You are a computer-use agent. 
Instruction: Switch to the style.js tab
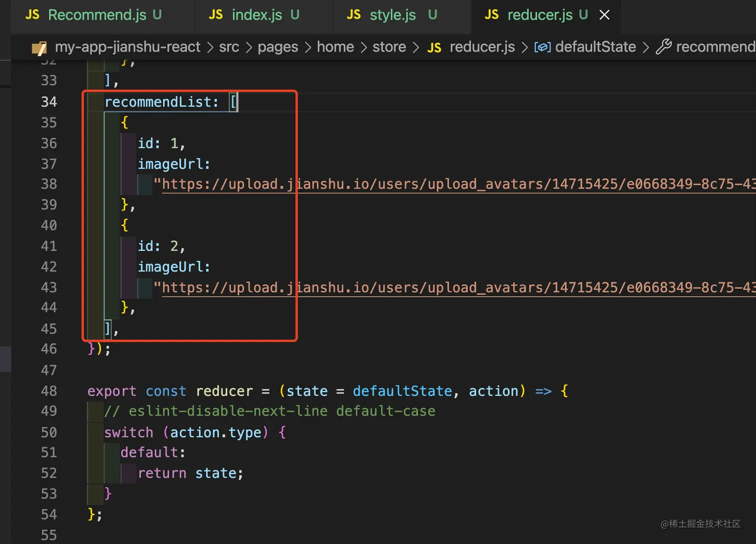coord(392,15)
